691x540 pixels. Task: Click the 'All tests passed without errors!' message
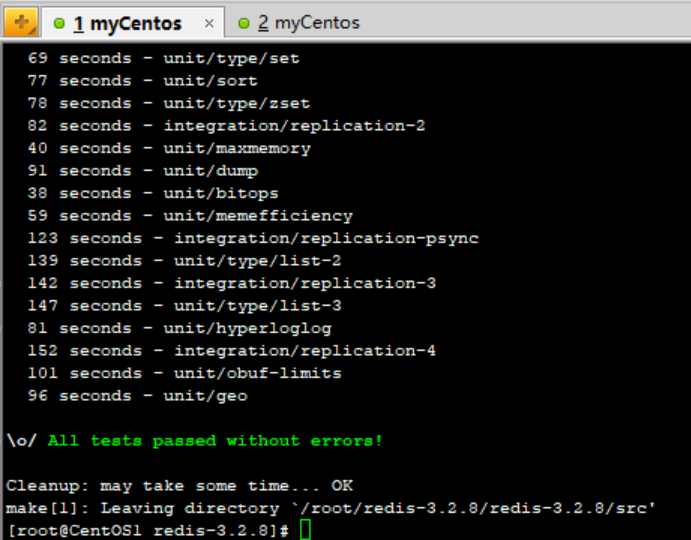pyautogui.click(x=214, y=440)
